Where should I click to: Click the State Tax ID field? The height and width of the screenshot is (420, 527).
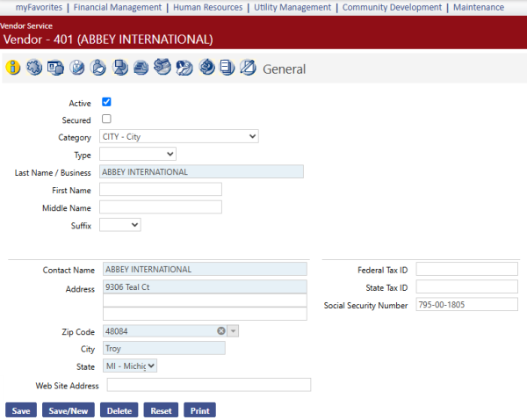click(467, 286)
